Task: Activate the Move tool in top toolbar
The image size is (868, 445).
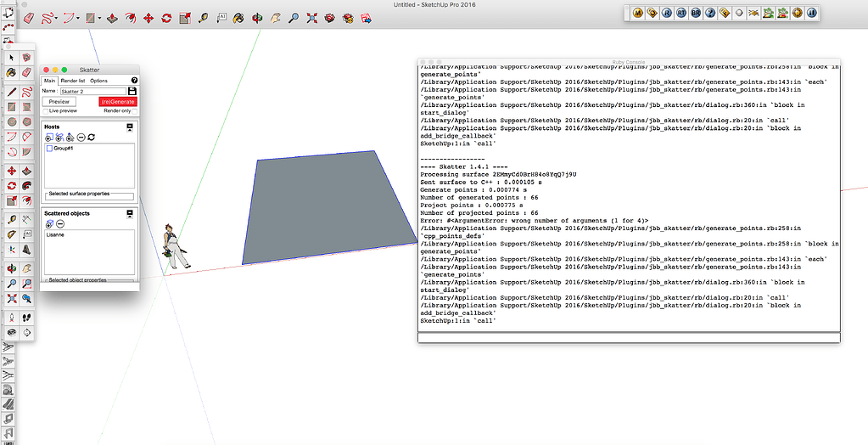Action: 148,19
